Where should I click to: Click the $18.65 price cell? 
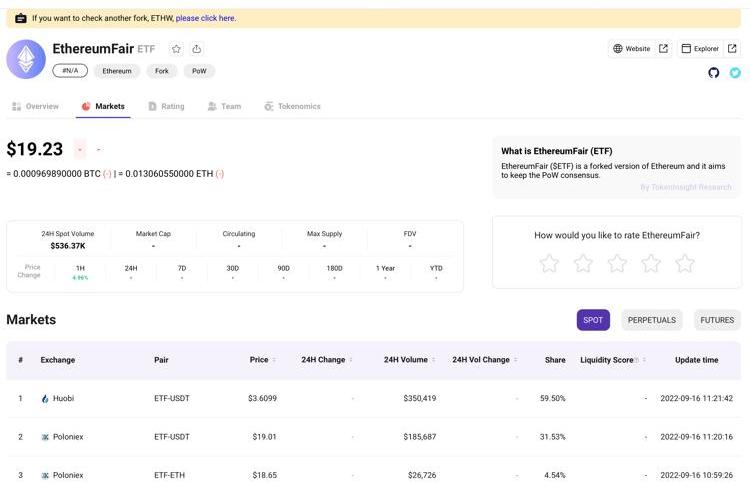(x=265, y=475)
